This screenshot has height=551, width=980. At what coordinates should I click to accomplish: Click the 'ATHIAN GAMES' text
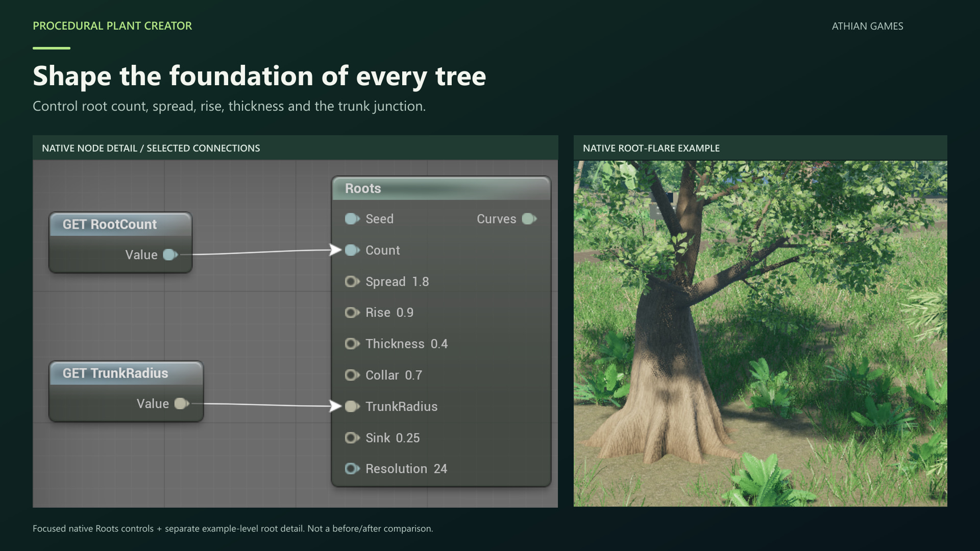(x=867, y=26)
